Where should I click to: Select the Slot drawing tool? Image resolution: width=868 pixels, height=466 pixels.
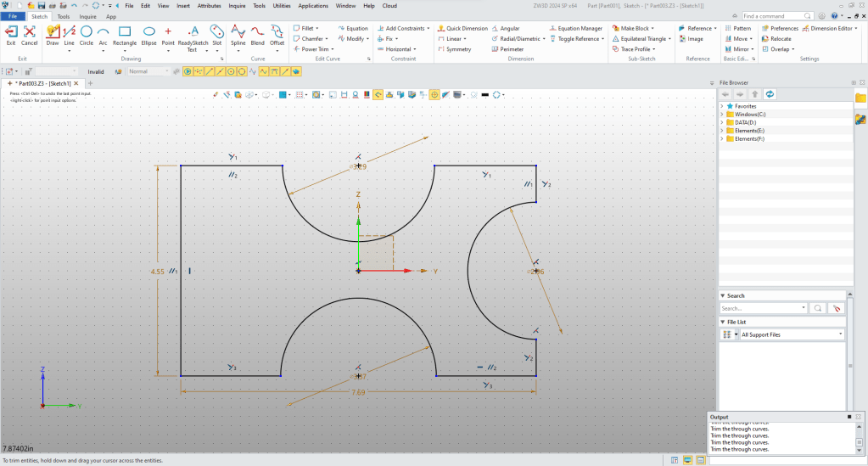coord(216,32)
